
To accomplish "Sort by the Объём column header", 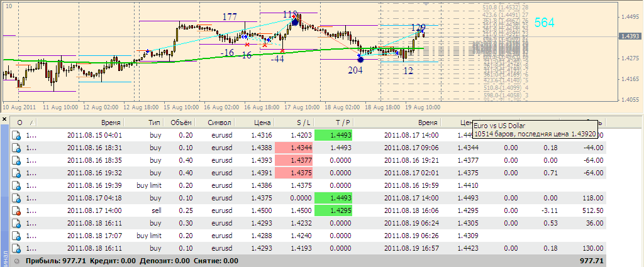I will pos(183,123).
